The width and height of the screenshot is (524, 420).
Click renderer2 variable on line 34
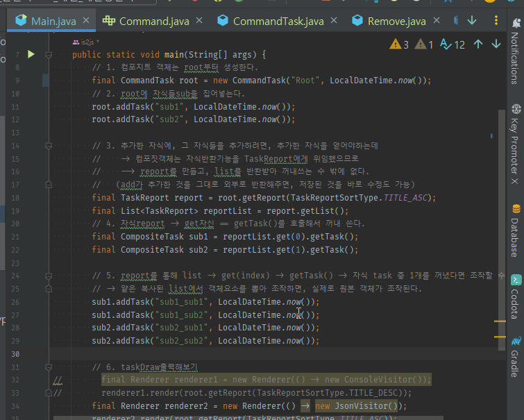click(x=186, y=406)
